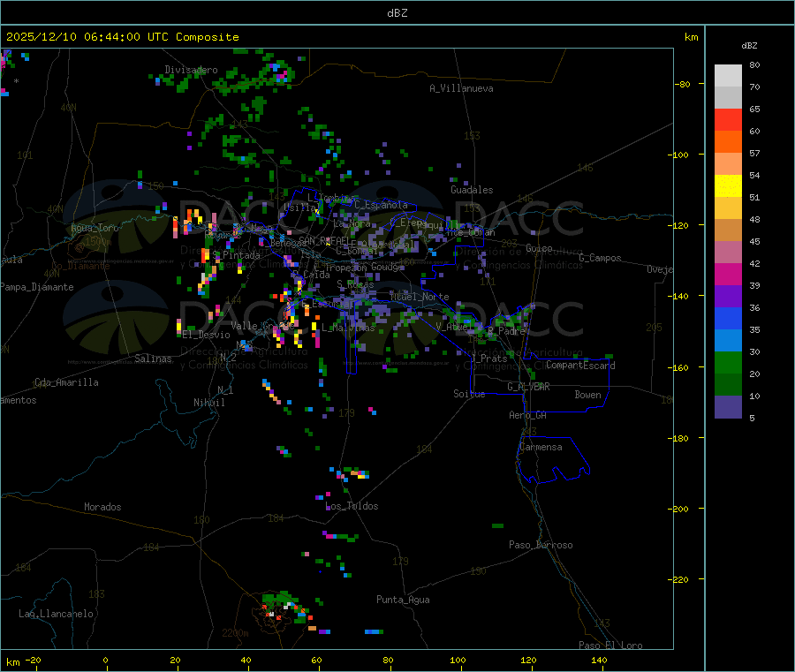Select the orange 57-60 dBZ legend band

[728, 142]
